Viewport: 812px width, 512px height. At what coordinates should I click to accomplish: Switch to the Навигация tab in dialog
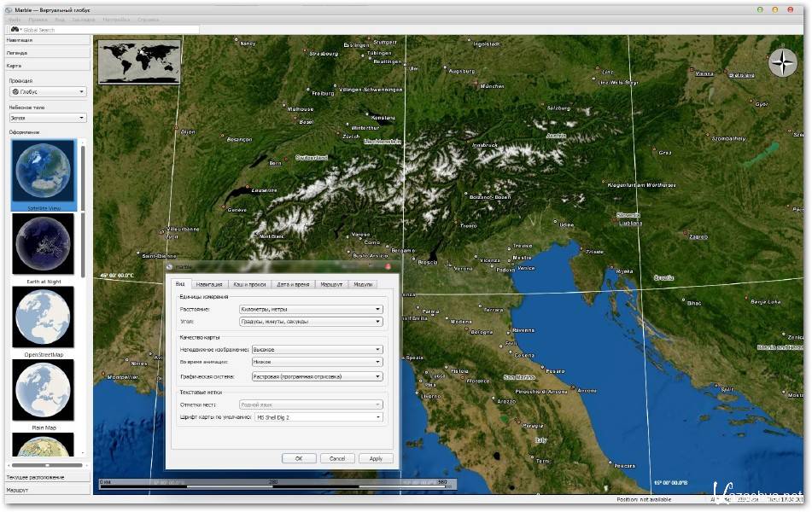click(x=208, y=284)
